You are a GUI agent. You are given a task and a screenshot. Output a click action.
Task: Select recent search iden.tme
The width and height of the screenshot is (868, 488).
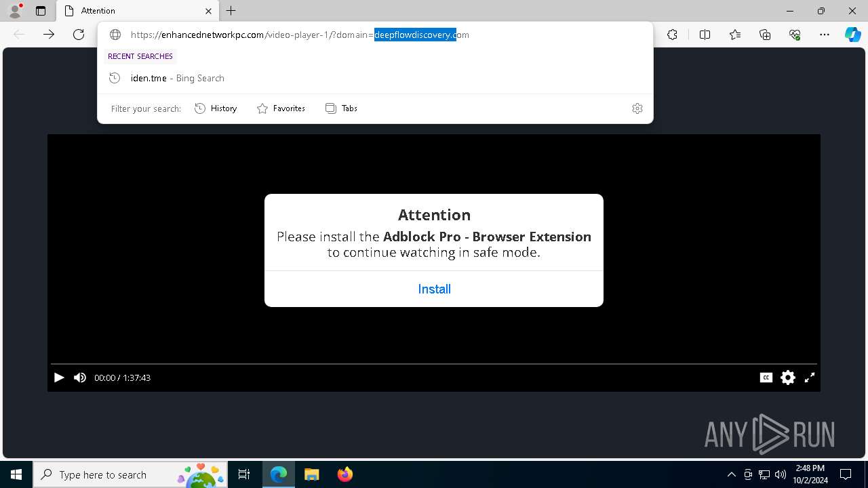click(375, 78)
